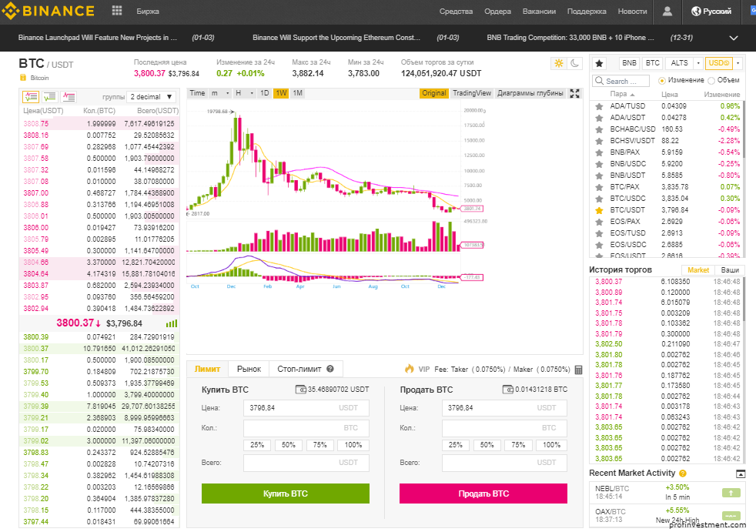The height and width of the screenshot is (532, 756).
Task: Switch chart to TradingView tab
Action: (471, 93)
